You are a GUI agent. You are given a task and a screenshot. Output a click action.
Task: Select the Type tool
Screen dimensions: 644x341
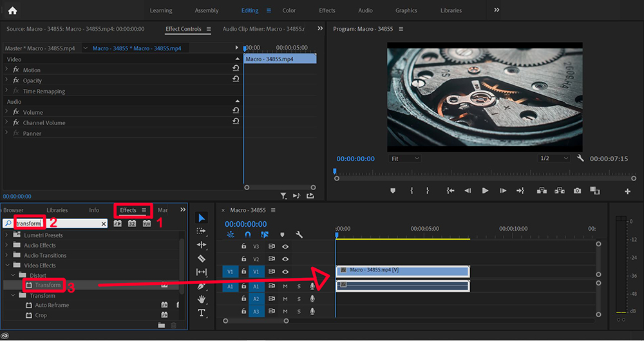tap(202, 313)
